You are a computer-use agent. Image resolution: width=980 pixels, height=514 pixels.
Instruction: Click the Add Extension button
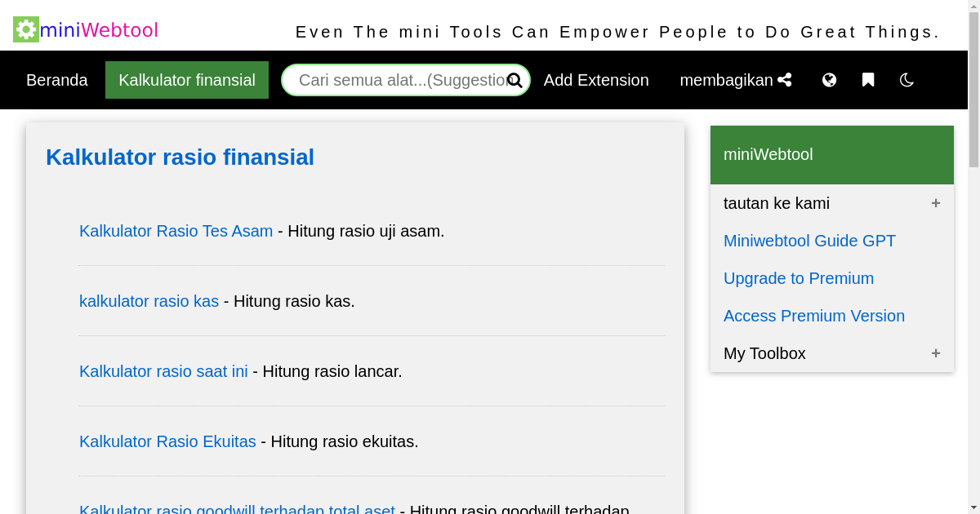[596, 80]
